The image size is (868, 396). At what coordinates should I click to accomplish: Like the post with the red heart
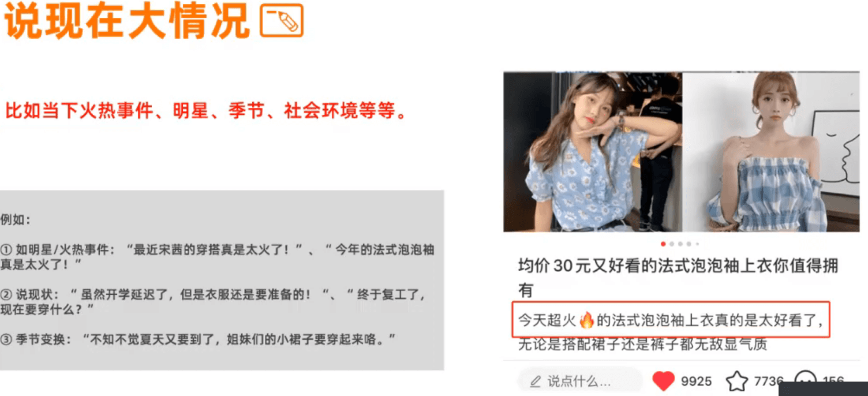point(663,381)
